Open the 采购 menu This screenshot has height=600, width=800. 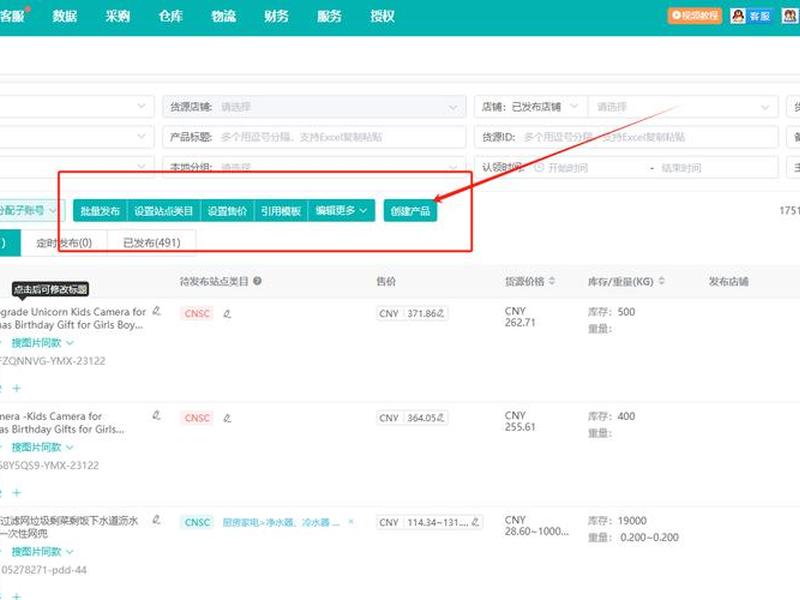118,16
